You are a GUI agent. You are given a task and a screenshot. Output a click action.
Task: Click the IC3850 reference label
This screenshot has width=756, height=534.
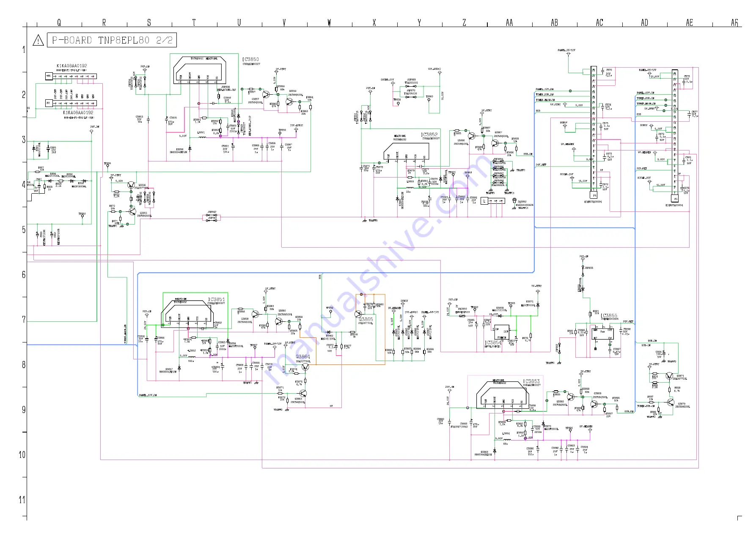pyautogui.click(x=251, y=60)
